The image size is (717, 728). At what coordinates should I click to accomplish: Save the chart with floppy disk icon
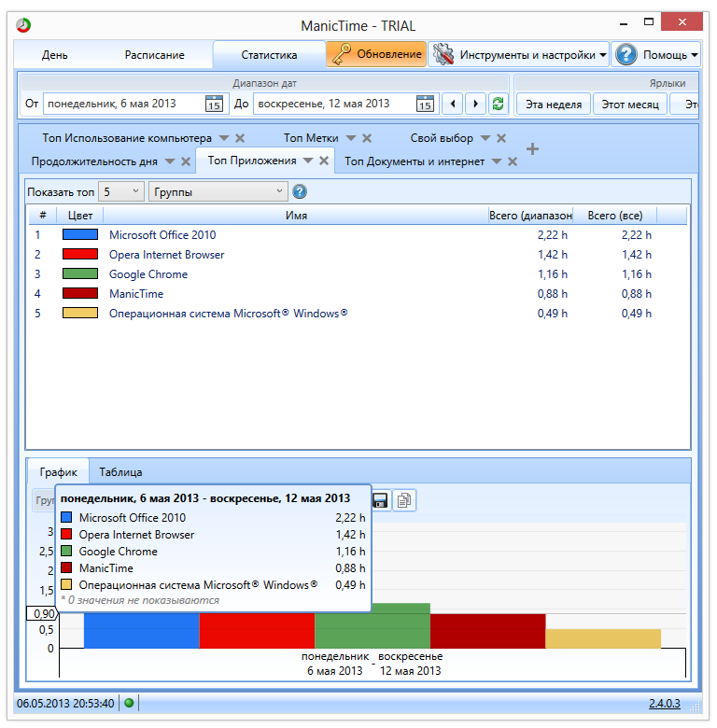tap(380, 500)
